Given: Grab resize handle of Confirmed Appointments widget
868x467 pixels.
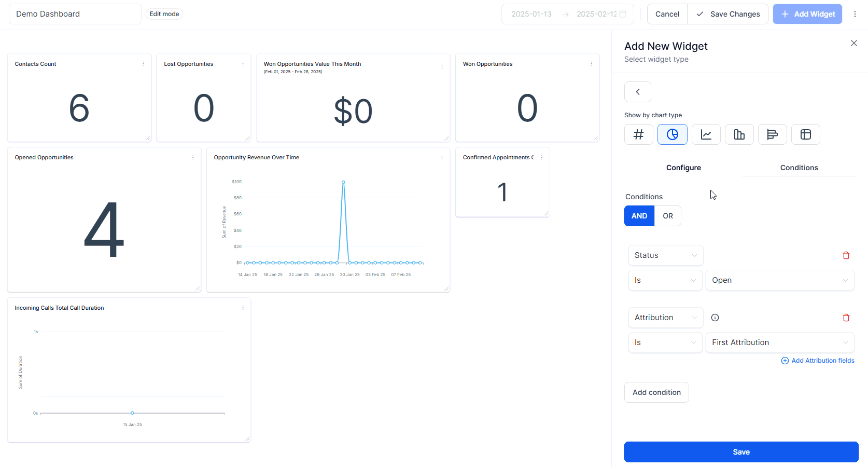Looking at the screenshot, I should click(546, 213).
